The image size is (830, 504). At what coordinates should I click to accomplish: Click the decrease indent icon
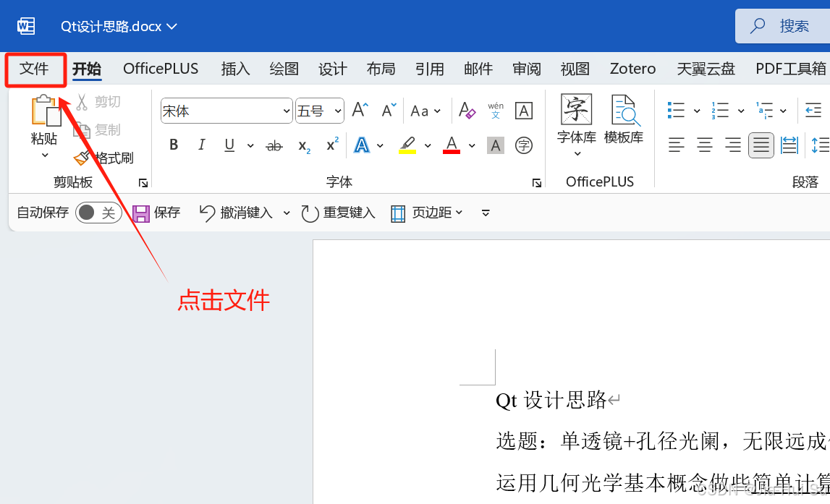(x=813, y=111)
